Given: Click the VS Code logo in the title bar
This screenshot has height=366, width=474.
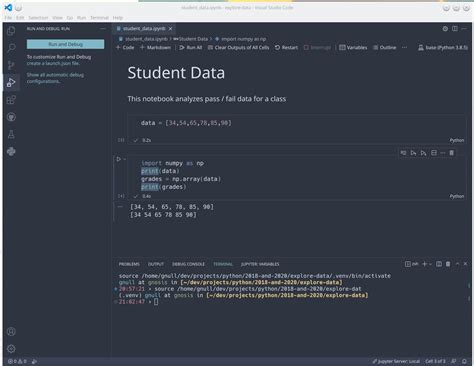Looking at the screenshot, I should (x=8, y=7).
